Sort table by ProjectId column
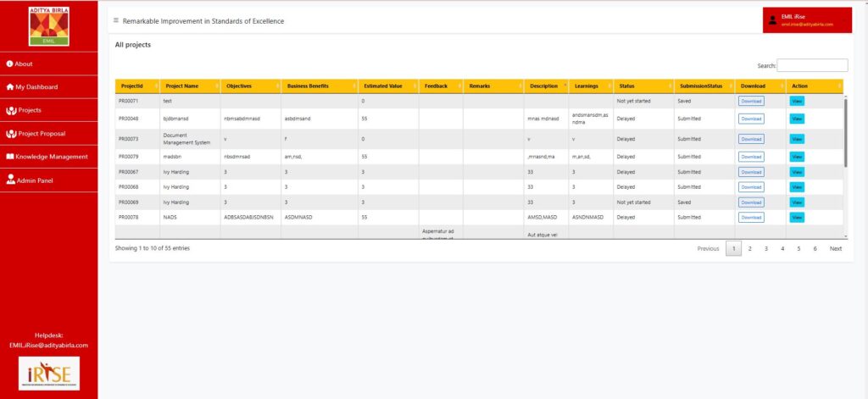This screenshot has height=399, width=868. [x=137, y=86]
